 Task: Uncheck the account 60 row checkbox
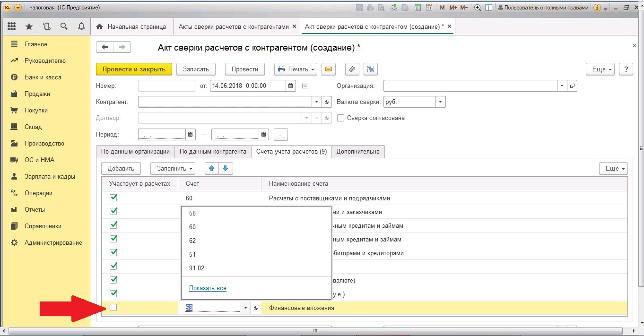pos(113,198)
